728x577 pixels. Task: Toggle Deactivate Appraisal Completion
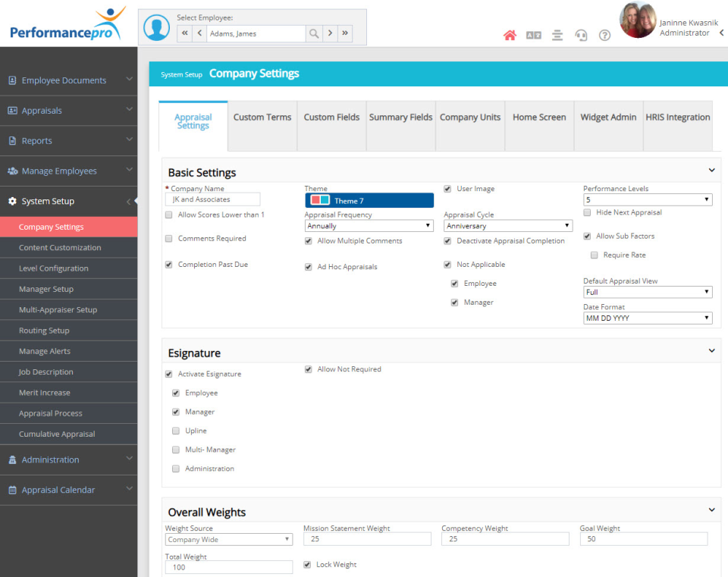447,241
